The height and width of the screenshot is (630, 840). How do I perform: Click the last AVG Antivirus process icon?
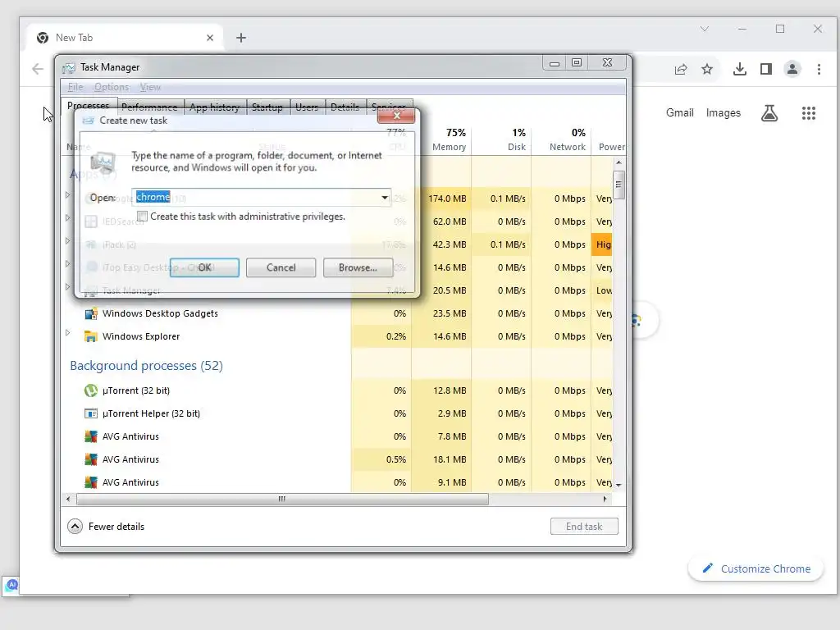tap(91, 482)
